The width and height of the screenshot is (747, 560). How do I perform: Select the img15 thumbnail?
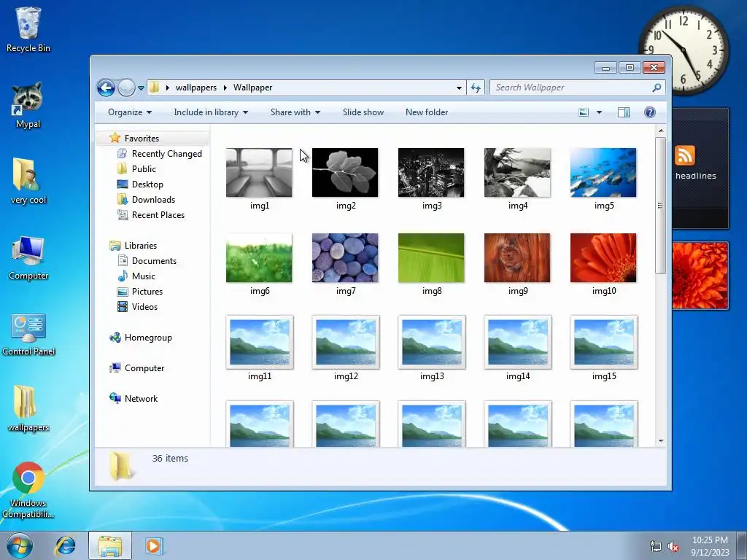click(x=603, y=342)
